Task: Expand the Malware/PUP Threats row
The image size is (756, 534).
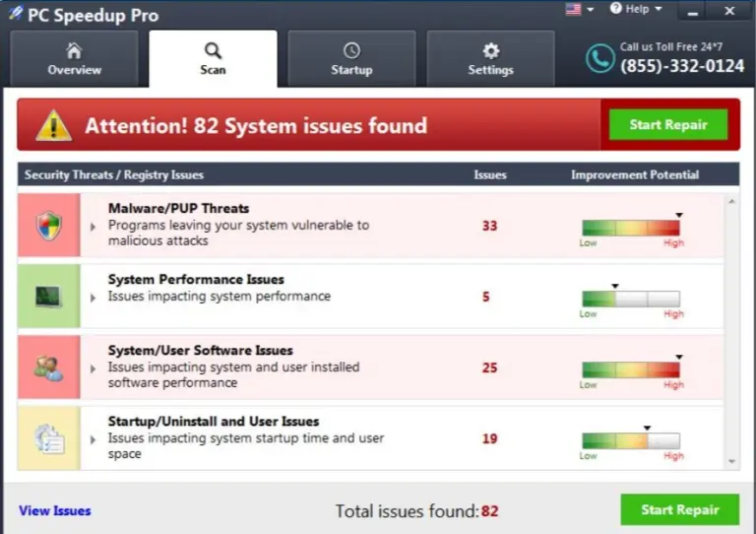Action: (x=94, y=227)
